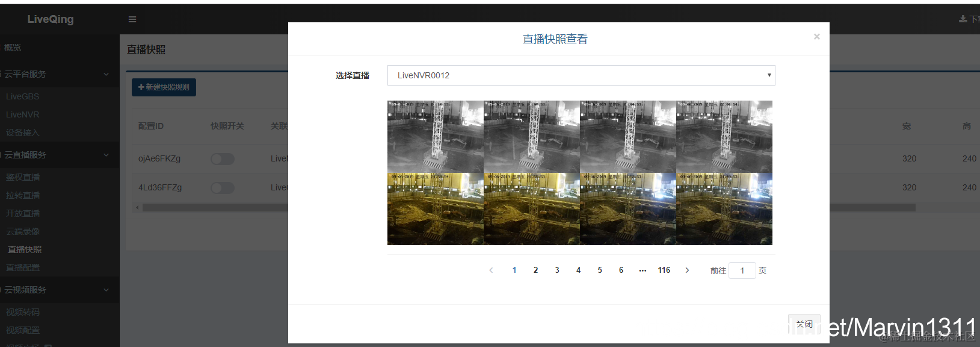This screenshot has width=980, height=347.
Task: Open the third yellow-tinted snapshot in bottom row
Action: tap(628, 209)
